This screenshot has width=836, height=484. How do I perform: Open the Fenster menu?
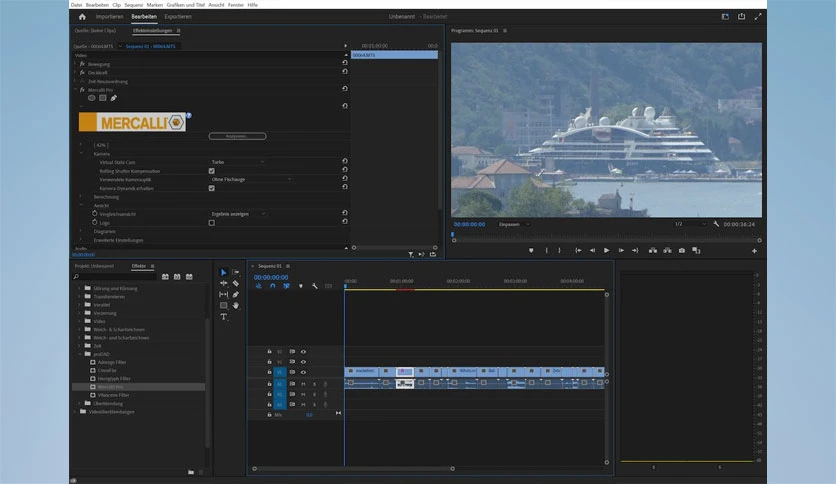point(236,5)
